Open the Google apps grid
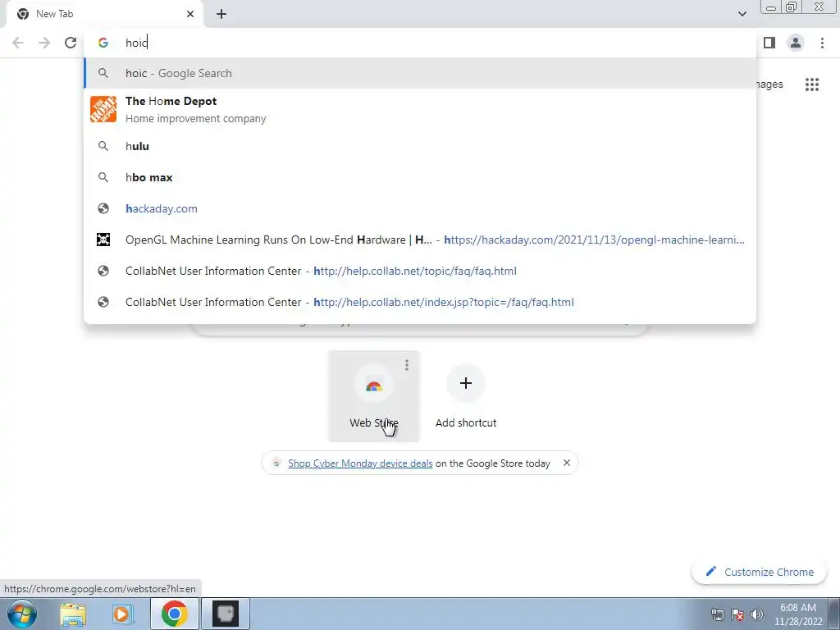840x630 pixels. 811,84
